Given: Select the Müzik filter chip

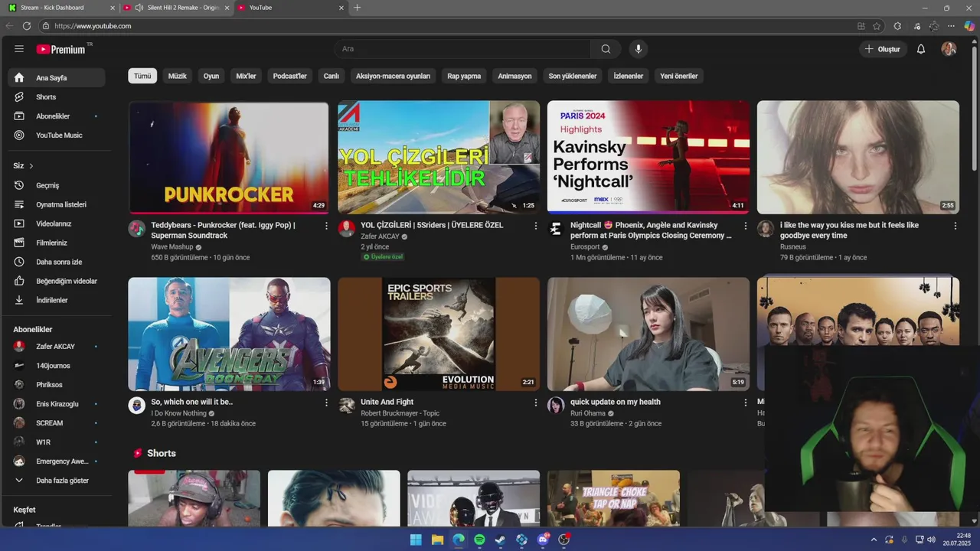Looking at the screenshot, I should point(178,76).
